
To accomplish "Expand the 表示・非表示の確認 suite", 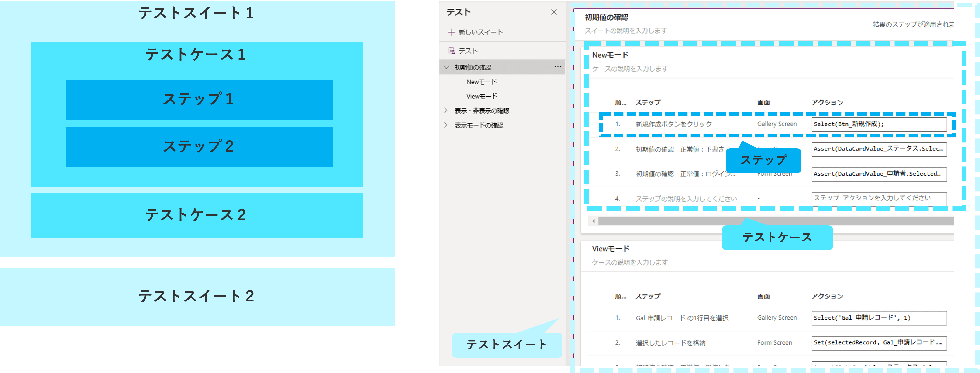I will pos(446,110).
